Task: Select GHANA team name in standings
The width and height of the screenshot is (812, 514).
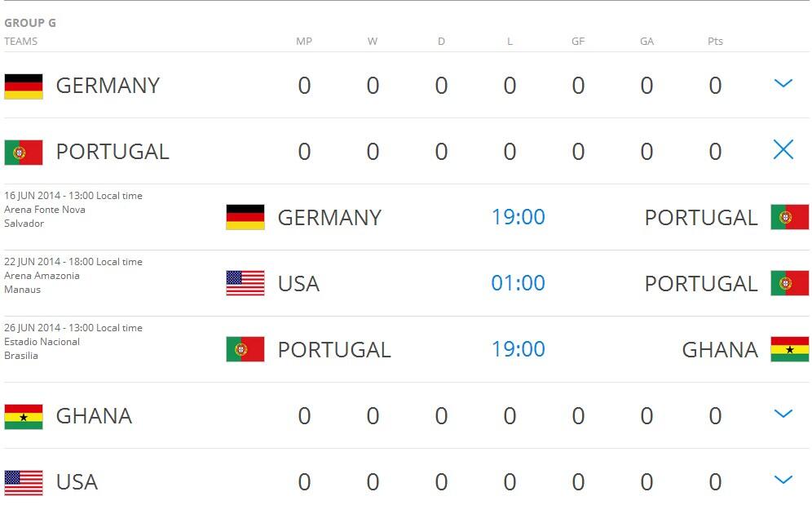Action: point(94,416)
